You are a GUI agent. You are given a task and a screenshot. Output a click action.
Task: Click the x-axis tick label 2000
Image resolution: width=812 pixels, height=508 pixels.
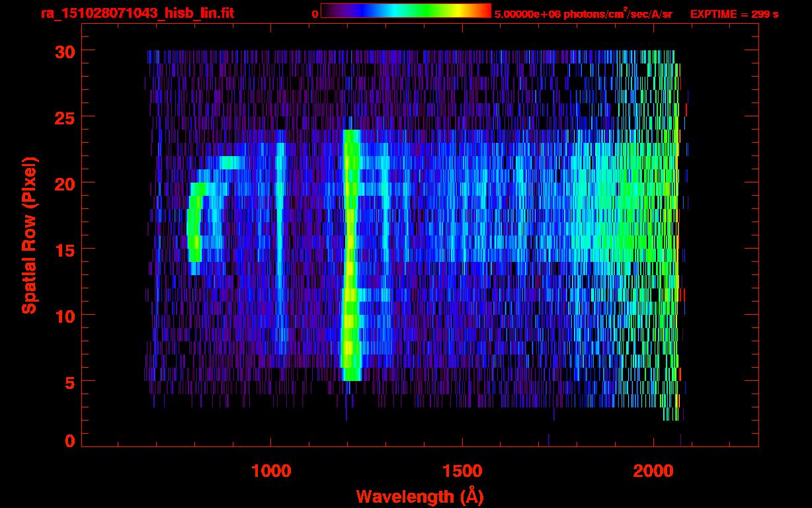(653, 471)
